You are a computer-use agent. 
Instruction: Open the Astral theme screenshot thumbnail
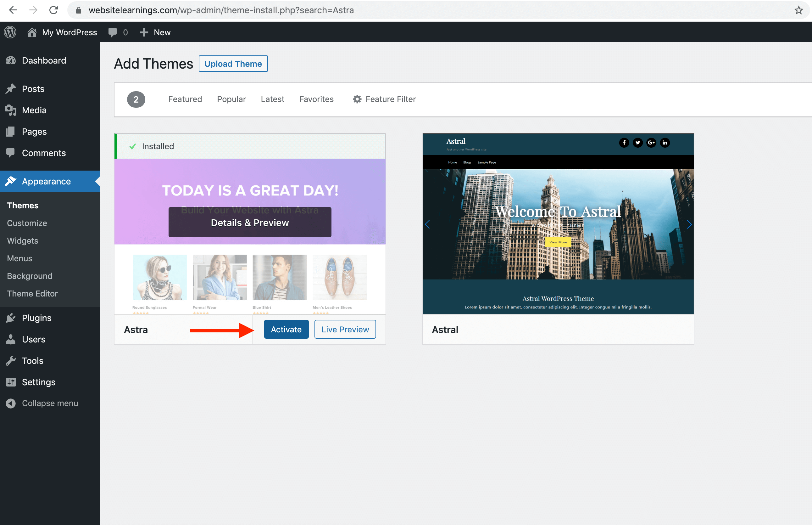tap(558, 224)
